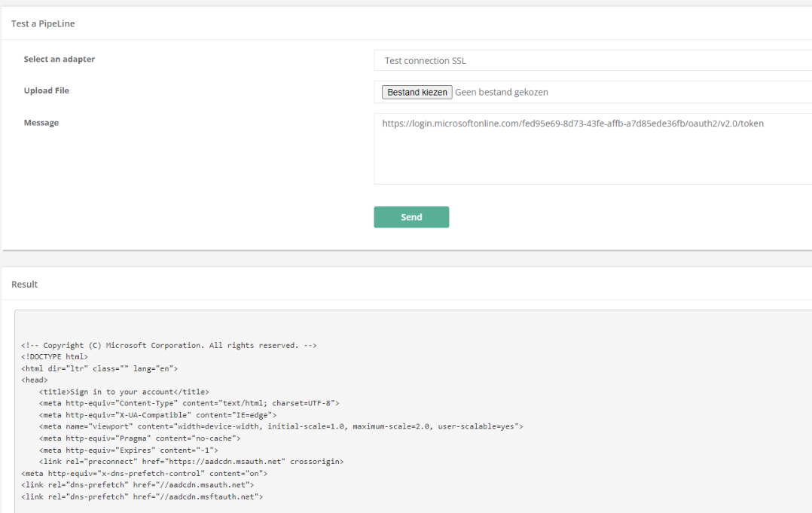Click the Message field label
Image resolution: width=812 pixels, height=513 pixels.
[x=41, y=122]
